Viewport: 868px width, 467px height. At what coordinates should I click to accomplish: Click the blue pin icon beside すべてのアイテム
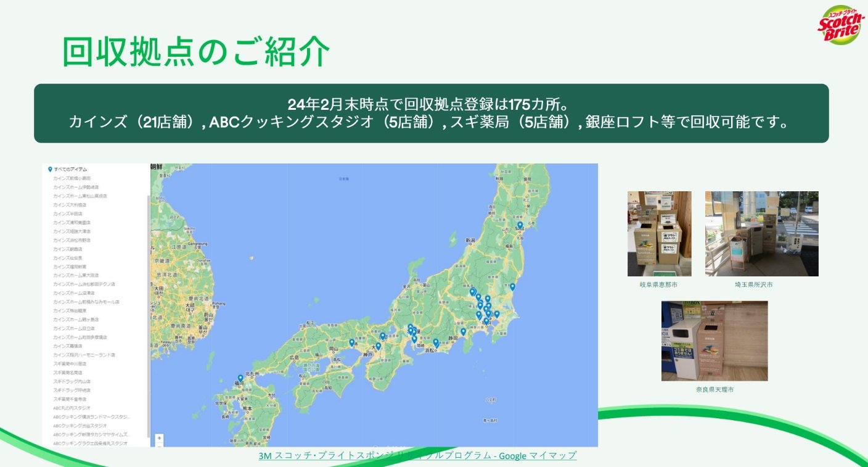click(x=50, y=169)
